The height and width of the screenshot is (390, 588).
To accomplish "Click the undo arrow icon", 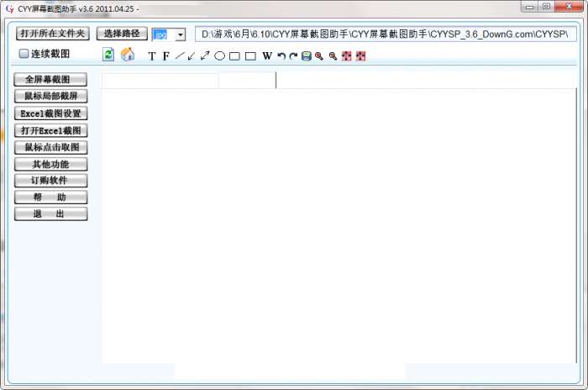I will click(281, 56).
